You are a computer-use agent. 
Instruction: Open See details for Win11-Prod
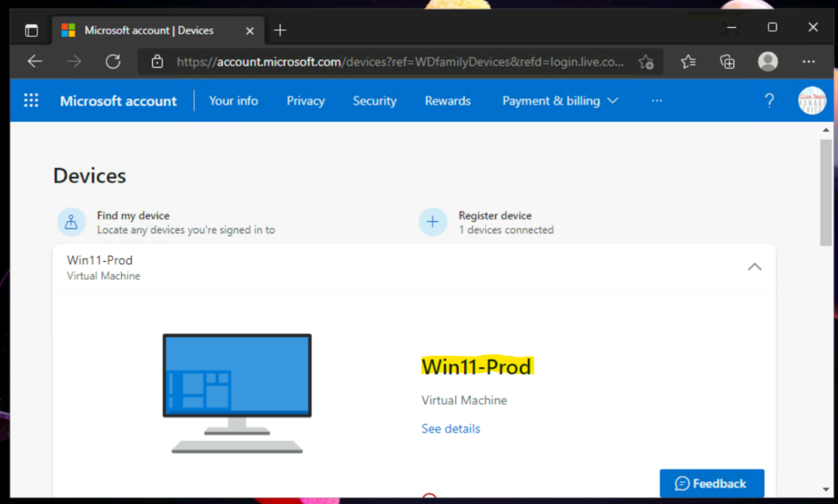(x=451, y=429)
